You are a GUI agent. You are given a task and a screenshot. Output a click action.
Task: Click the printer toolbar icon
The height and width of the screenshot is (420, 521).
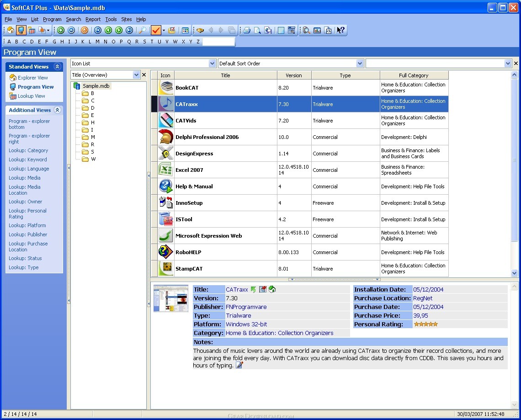click(247, 30)
